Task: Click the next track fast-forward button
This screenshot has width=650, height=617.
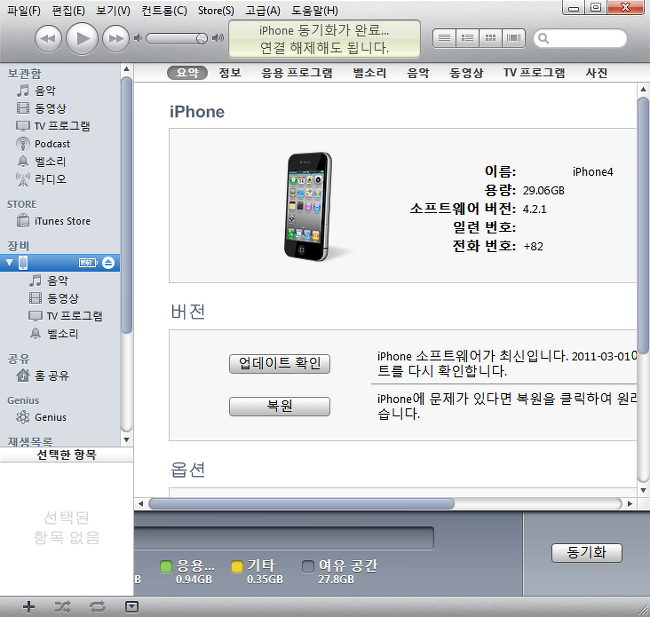Action: (x=116, y=39)
